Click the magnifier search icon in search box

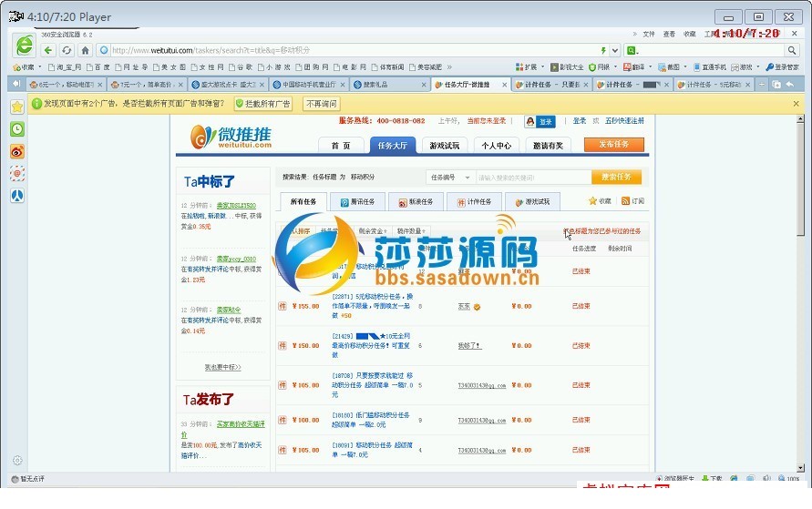(792, 50)
